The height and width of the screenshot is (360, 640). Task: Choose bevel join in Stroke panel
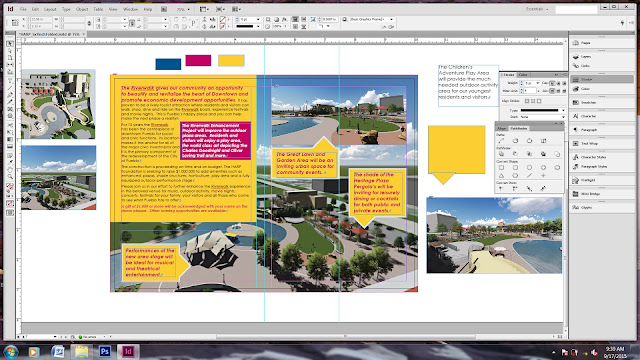point(564,91)
